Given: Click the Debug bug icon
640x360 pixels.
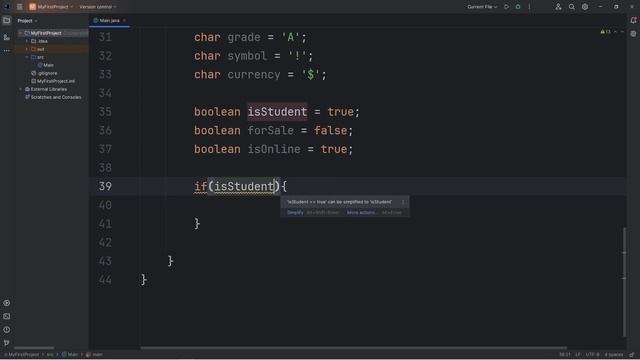Looking at the screenshot, I should pyautogui.click(x=518, y=7).
